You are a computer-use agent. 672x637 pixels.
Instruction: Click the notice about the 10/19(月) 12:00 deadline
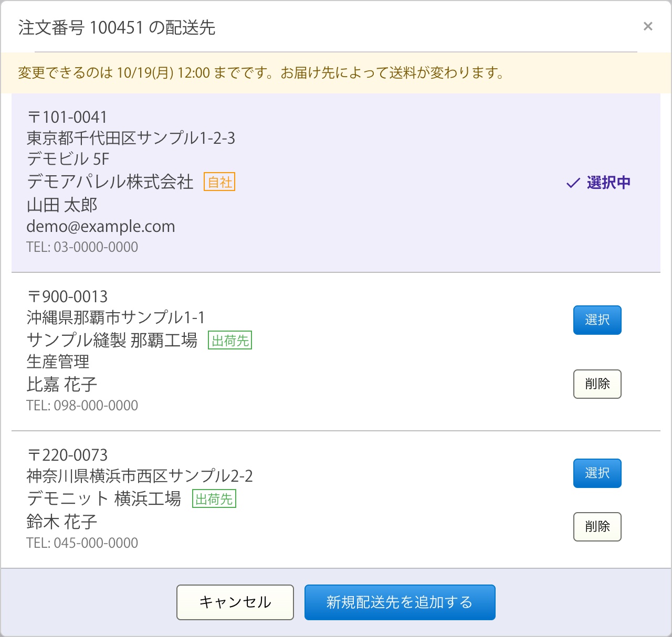pyautogui.click(x=261, y=73)
